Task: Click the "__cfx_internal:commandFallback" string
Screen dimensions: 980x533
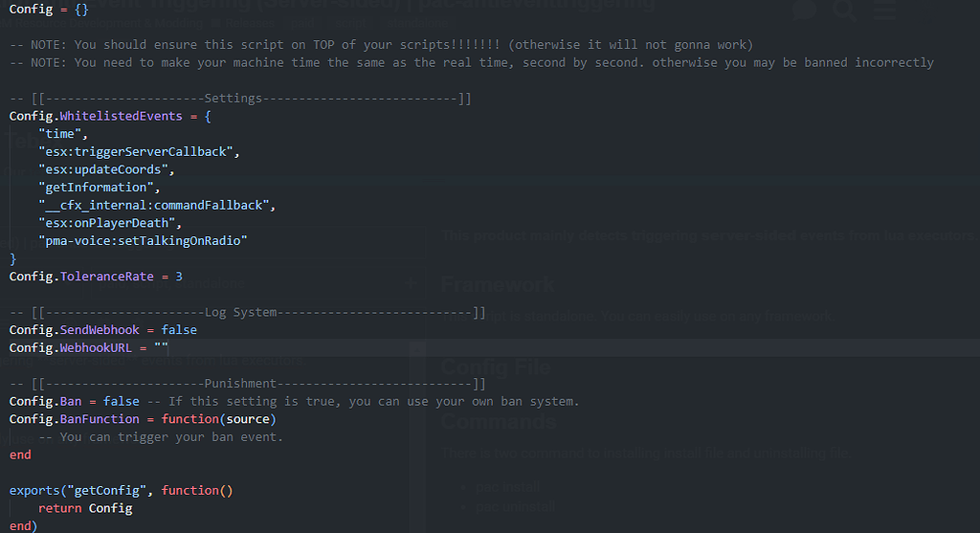Action: point(156,205)
